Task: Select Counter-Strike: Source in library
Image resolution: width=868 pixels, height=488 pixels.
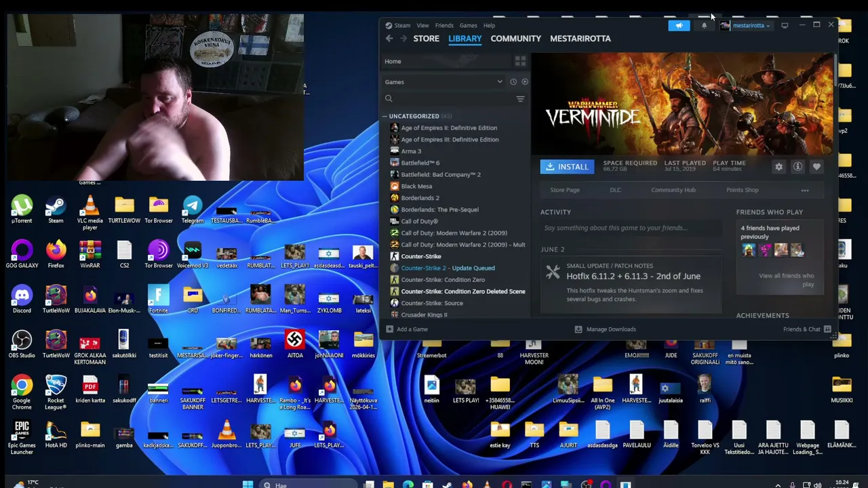Action: pyautogui.click(x=432, y=303)
